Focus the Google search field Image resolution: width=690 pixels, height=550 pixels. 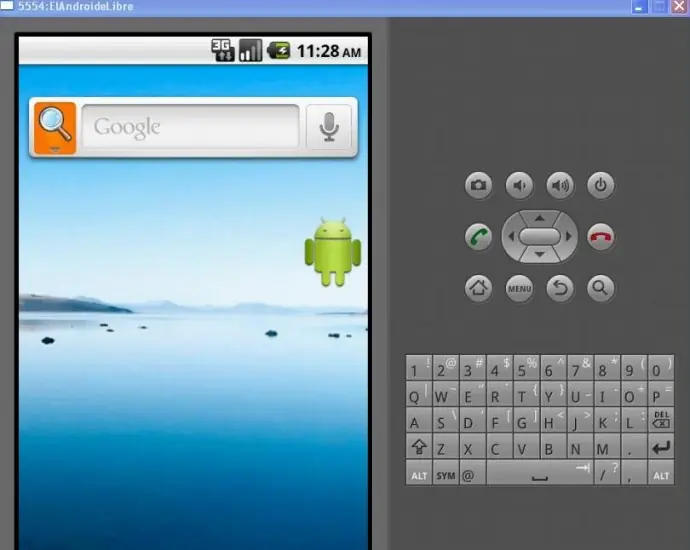coord(191,127)
